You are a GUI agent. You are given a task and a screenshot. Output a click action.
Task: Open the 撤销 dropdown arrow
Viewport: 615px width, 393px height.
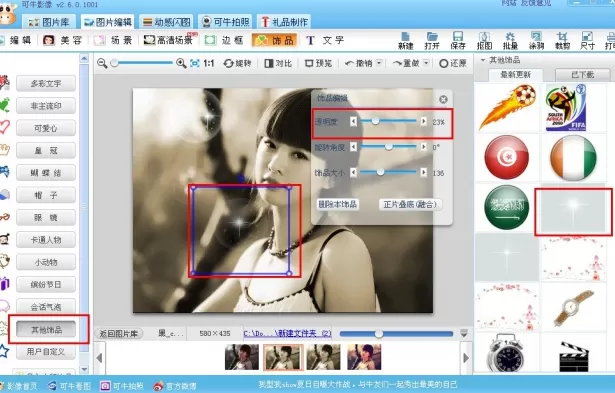coord(379,63)
